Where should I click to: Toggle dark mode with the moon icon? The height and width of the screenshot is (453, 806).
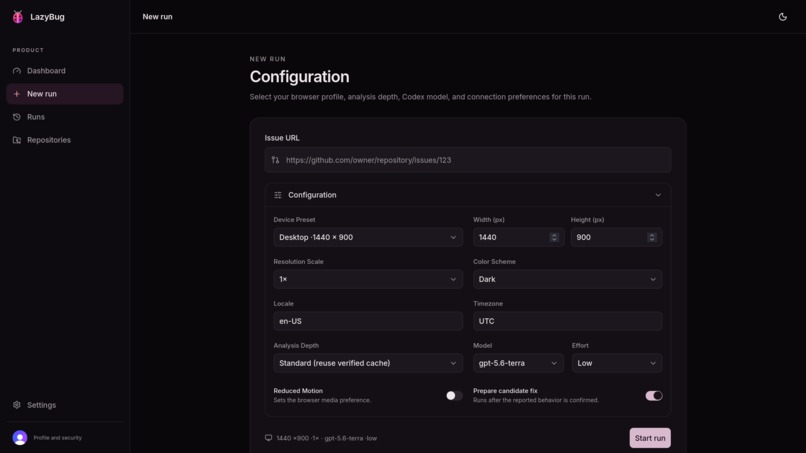782,16
